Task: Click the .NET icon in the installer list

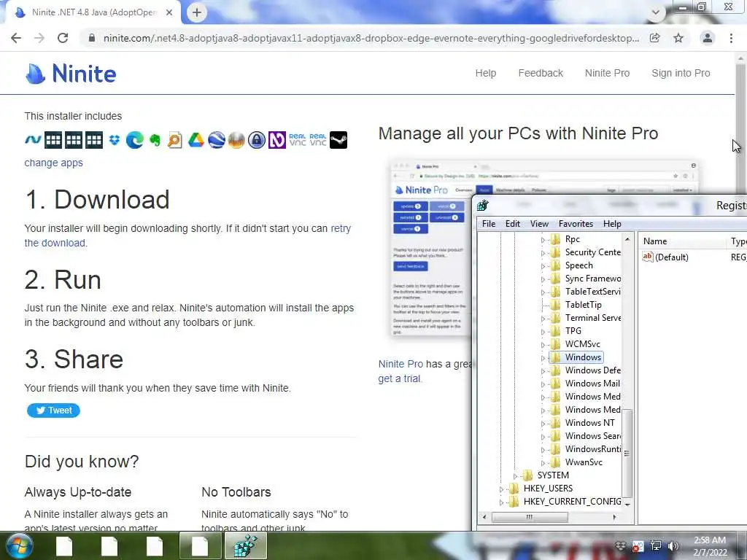Action: (x=34, y=140)
